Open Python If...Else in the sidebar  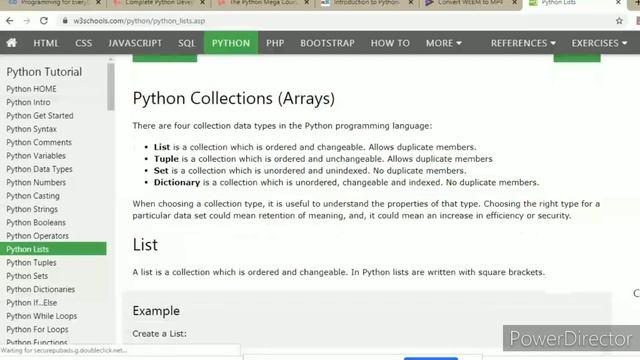[x=31, y=303]
